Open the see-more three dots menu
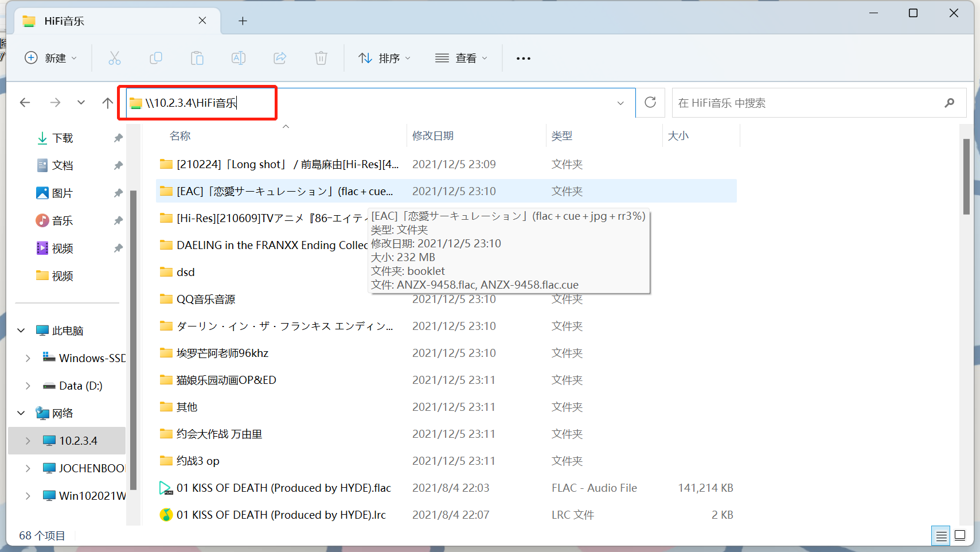The image size is (980, 552). (523, 58)
